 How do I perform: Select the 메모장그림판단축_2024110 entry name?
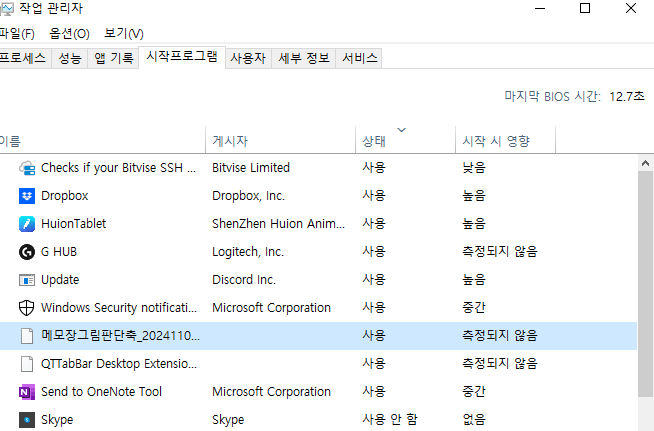pos(121,335)
